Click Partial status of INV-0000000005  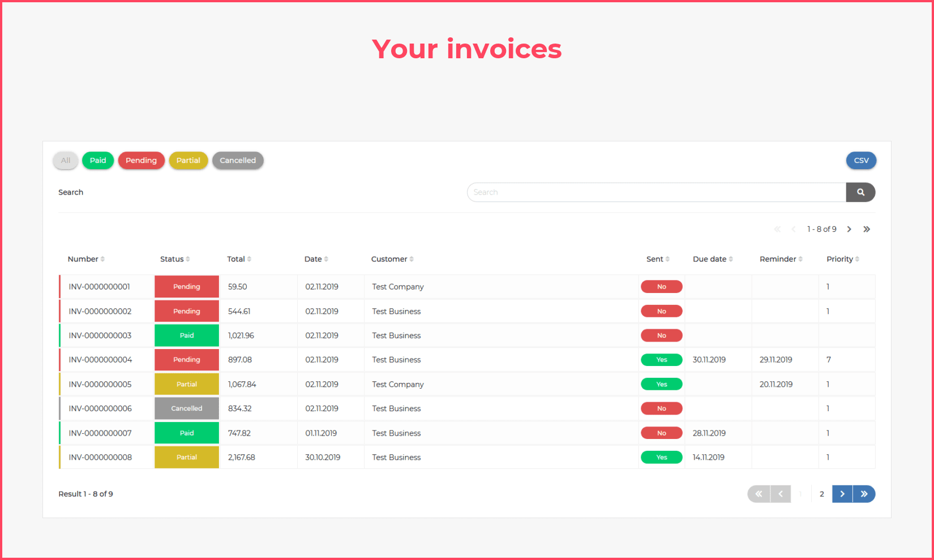coord(187,384)
